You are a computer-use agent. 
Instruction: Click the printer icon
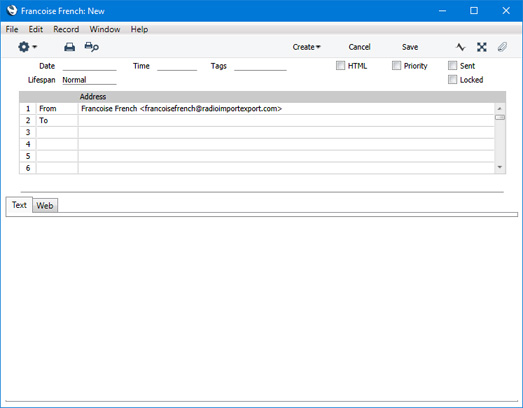(69, 47)
